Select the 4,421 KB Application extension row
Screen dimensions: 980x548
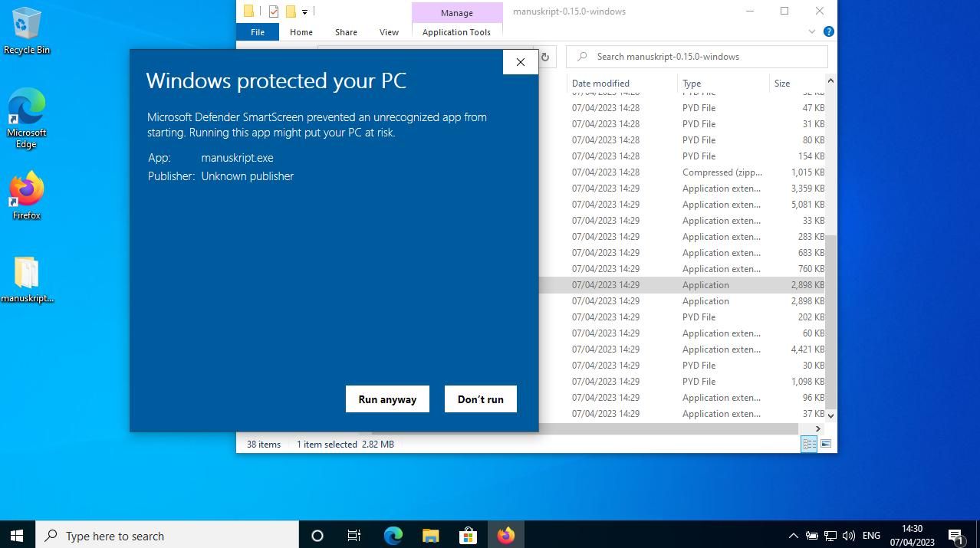pyautogui.click(x=682, y=349)
